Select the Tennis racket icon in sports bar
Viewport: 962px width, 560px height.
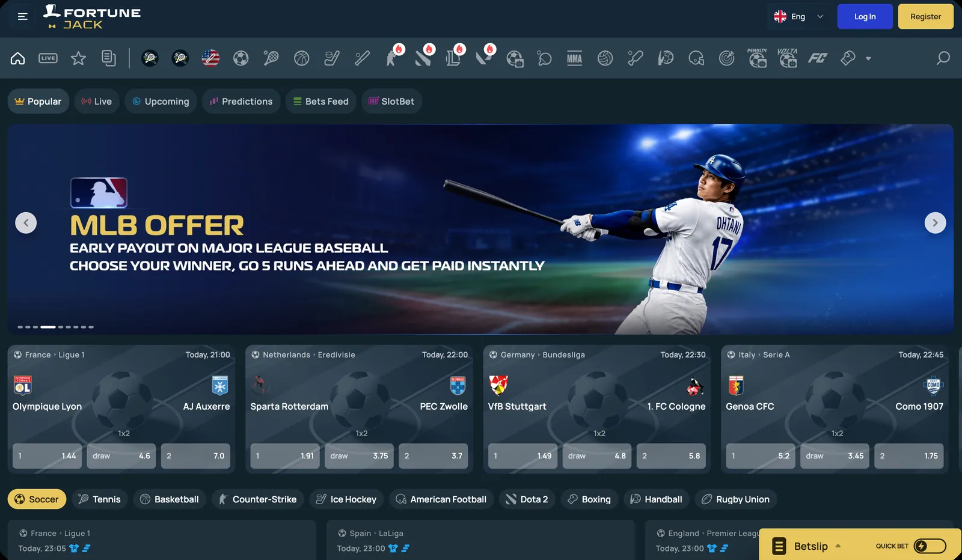(271, 58)
